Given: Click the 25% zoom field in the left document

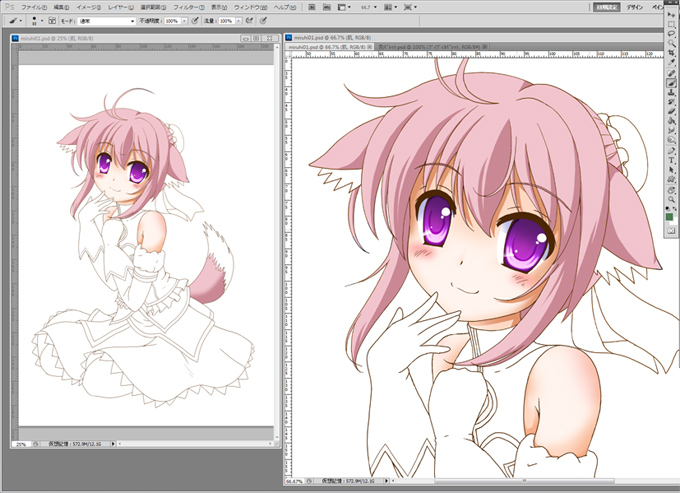Looking at the screenshot, I should pos(20,443).
